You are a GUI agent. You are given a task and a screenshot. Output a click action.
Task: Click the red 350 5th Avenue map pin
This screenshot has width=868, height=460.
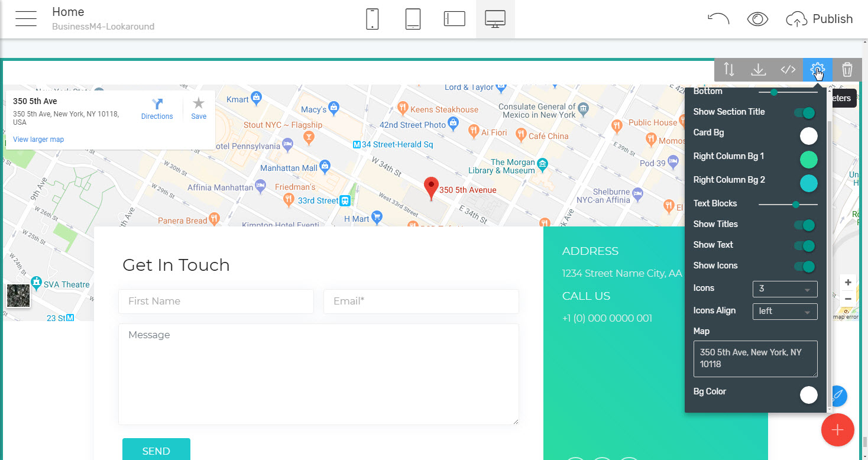click(x=432, y=189)
